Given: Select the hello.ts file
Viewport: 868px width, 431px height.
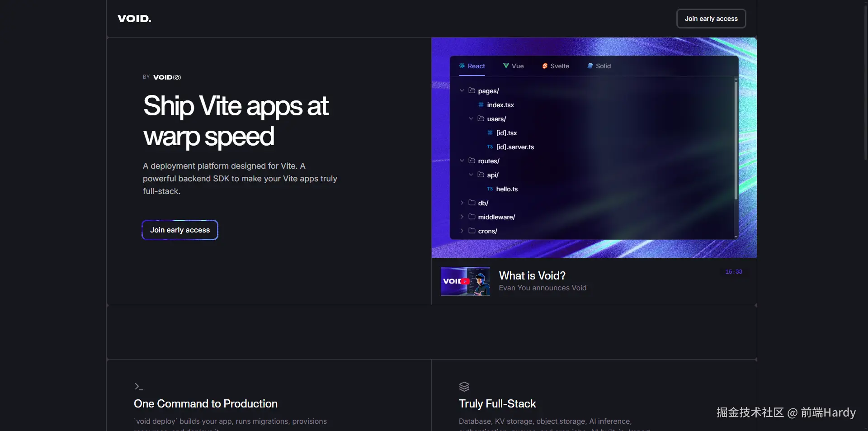Looking at the screenshot, I should (507, 189).
